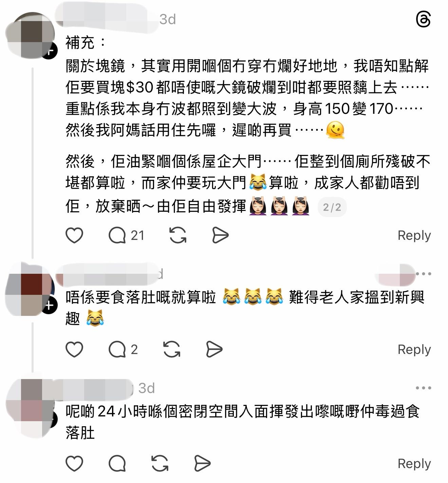Screen dimensions: 448x483
Task: Share the first post via send icon
Action: click(220, 235)
